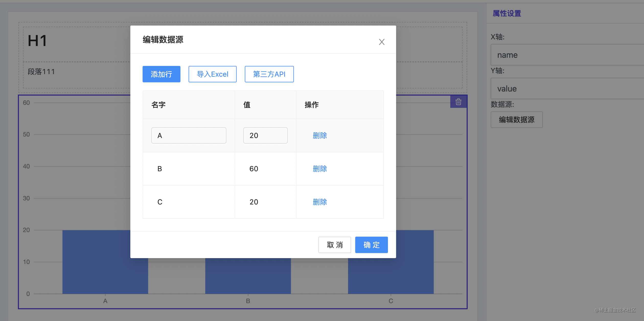
Task: Select the value cell in row C
Action: tap(266, 202)
